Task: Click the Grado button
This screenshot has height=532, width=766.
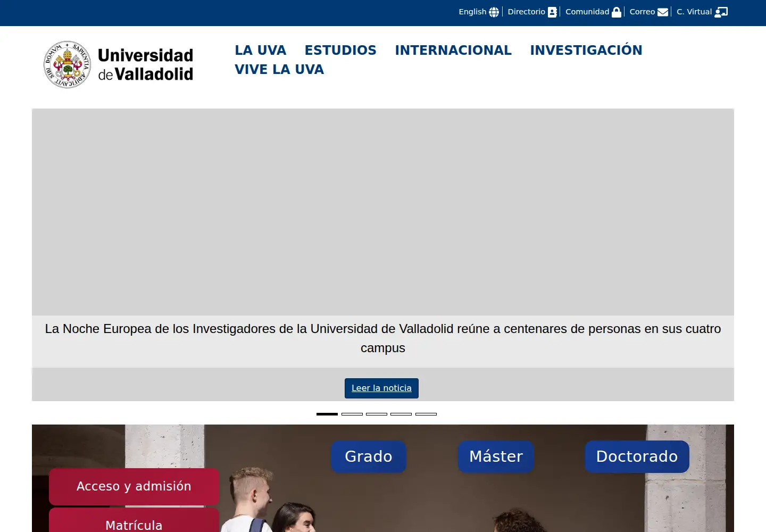Action: (x=369, y=456)
